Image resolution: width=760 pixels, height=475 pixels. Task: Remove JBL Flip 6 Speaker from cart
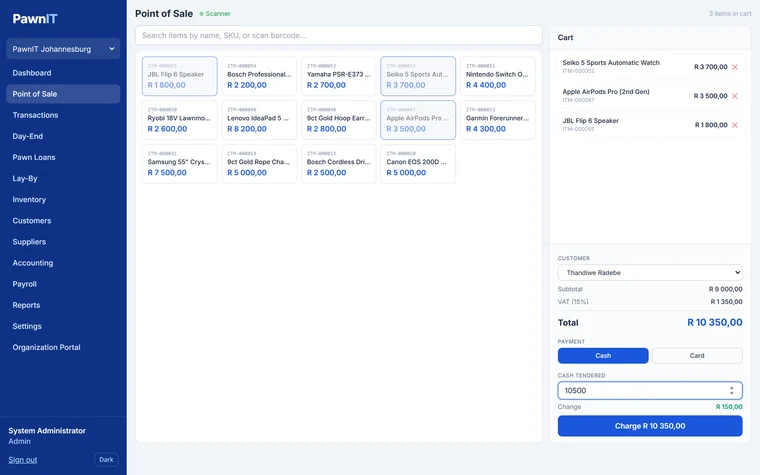tap(735, 125)
